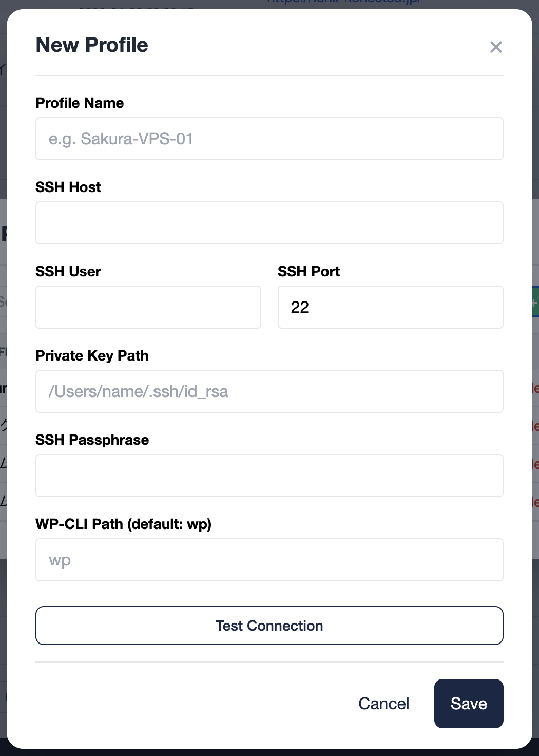The height and width of the screenshot is (756, 539).
Task: Click the SSH User input field
Action: point(148,307)
